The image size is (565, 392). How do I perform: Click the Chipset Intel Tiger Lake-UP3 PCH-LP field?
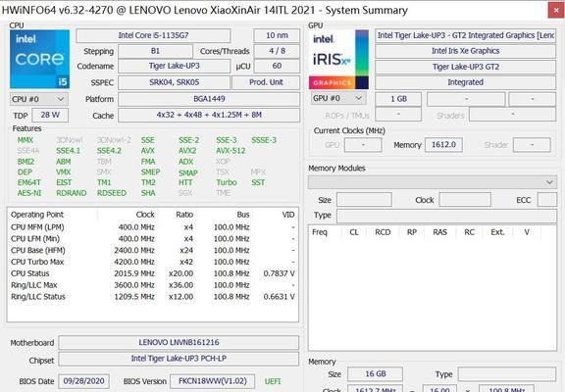[179, 359]
